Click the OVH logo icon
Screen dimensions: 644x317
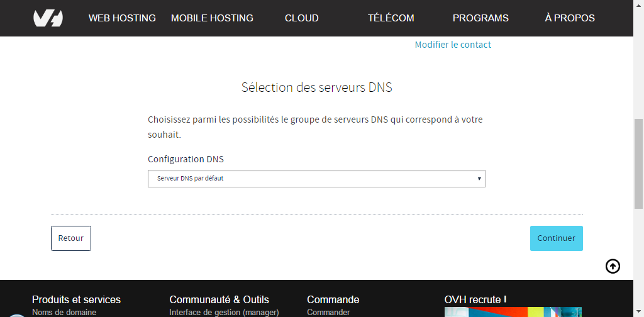(x=48, y=18)
